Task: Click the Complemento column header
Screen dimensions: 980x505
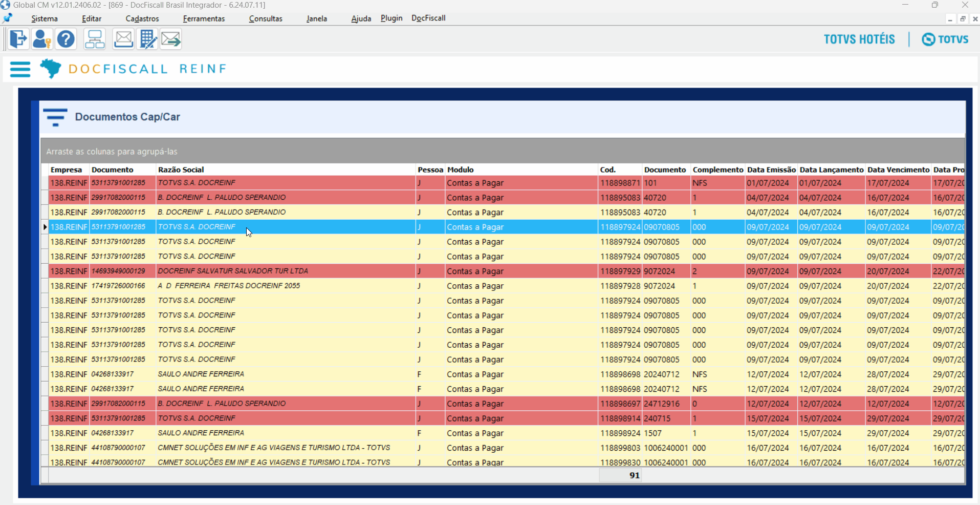Action: click(x=718, y=170)
